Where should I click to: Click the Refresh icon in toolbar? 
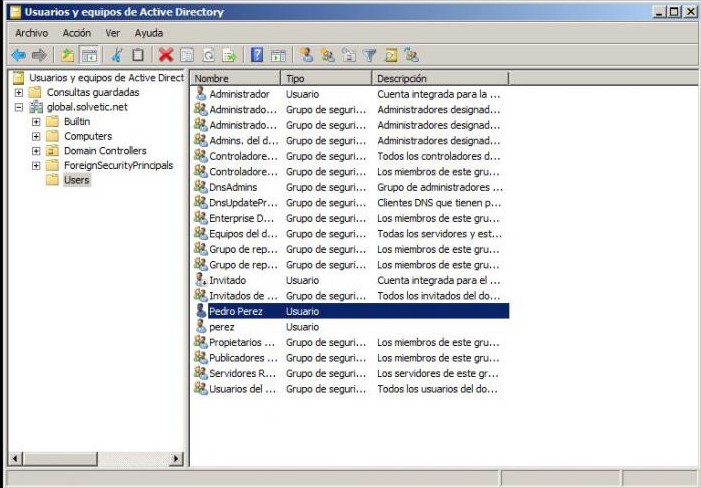point(209,55)
